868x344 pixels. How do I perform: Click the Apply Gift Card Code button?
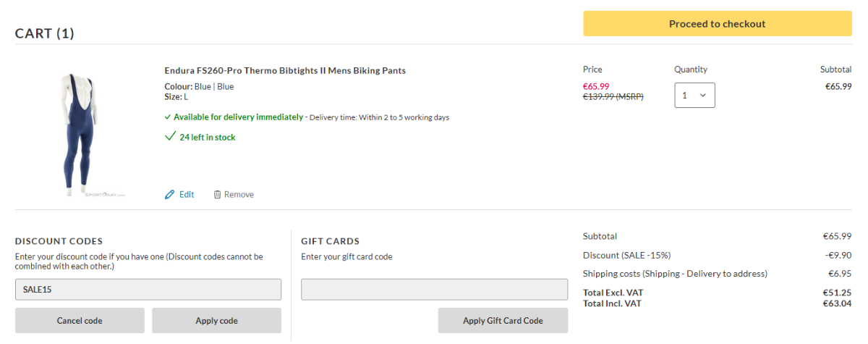click(x=503, y=320)
